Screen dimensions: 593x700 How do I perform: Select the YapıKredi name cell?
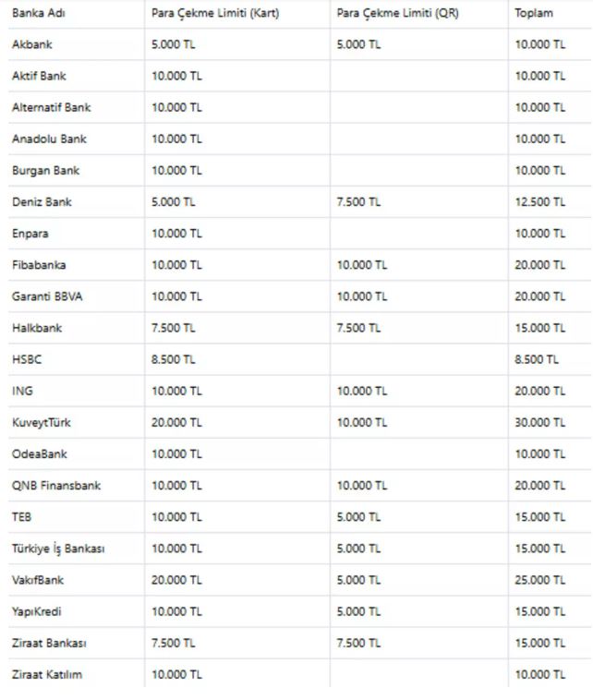coord(37,611)
